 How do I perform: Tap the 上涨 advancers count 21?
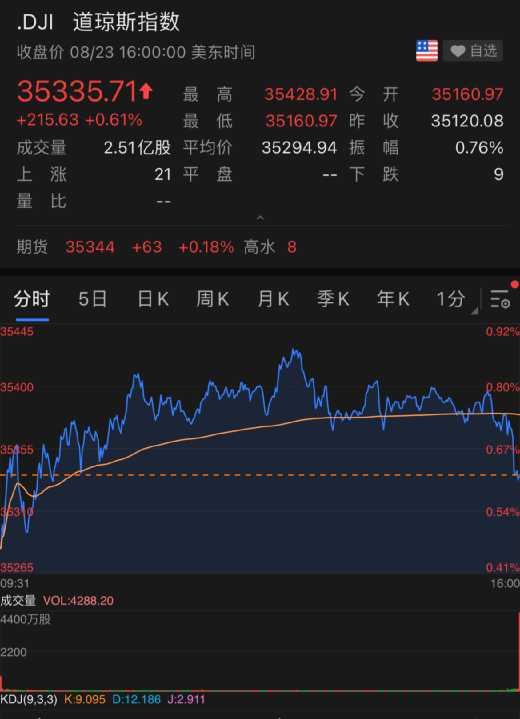click(x=163, y=174)
